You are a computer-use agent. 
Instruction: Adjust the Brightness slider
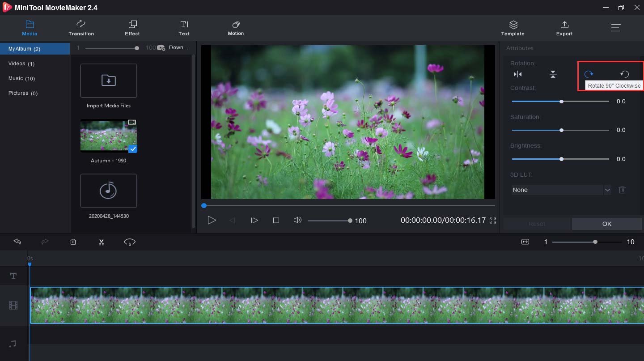click(561, 159)
